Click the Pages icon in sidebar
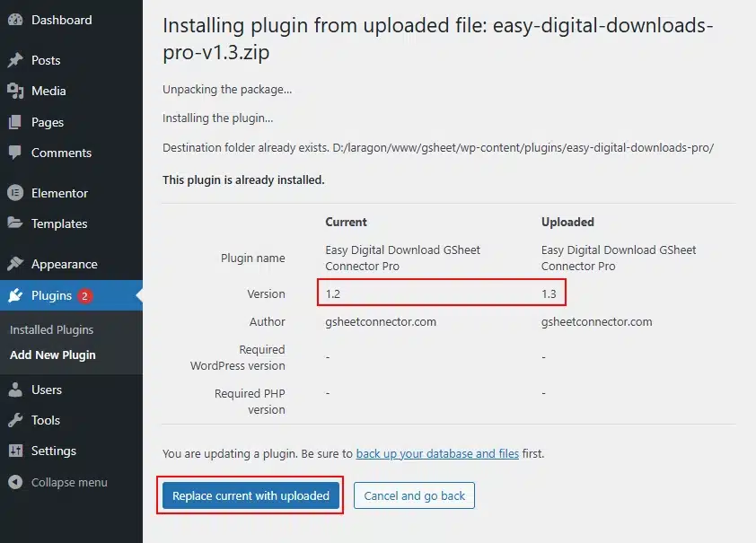Viewport: 756px width, 543px height. [15, 122]
